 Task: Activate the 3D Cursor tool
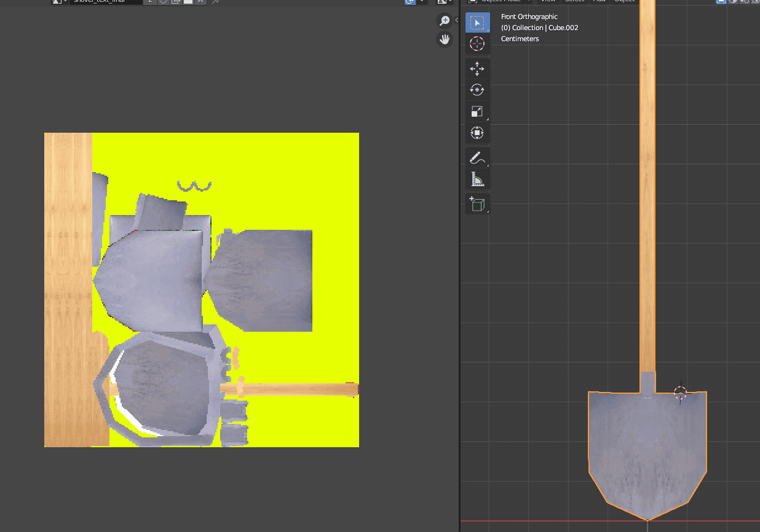coord(477,44)
